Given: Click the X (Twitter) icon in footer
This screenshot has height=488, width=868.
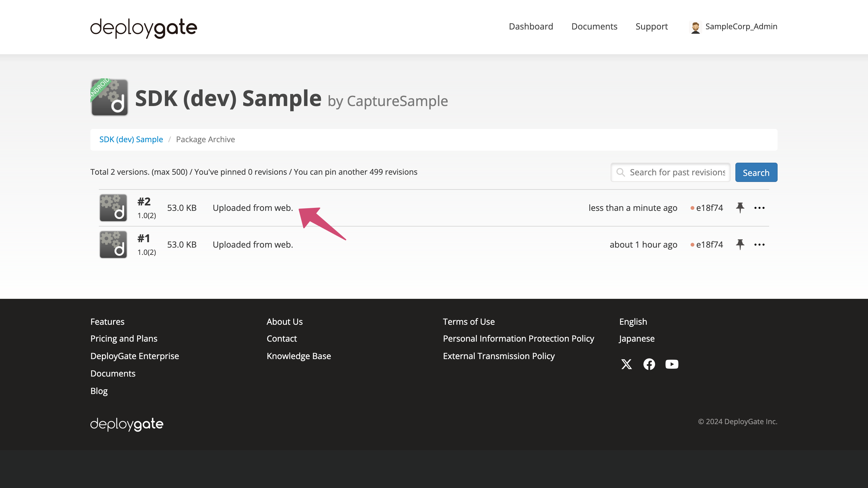Looking at the screenshot, I should (x=626, y=364).
